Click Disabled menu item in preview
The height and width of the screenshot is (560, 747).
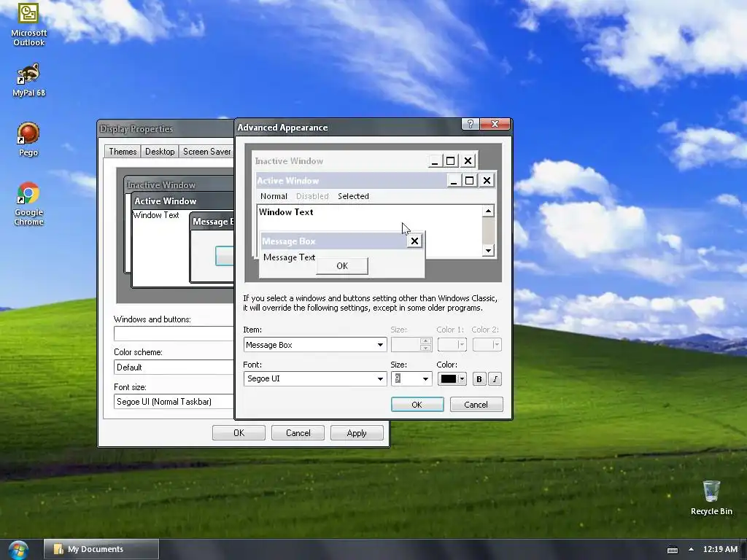312,196
